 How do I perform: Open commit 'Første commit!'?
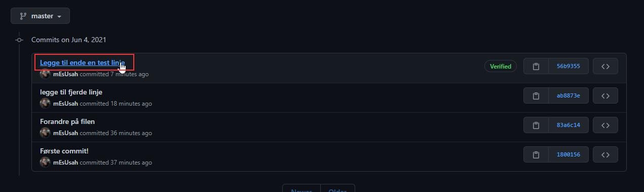[64, 151]
